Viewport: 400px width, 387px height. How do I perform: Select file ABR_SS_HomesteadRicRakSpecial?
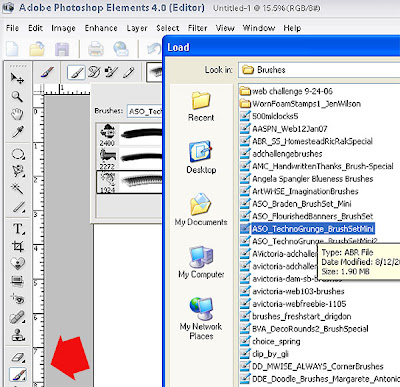coord(306,141)
